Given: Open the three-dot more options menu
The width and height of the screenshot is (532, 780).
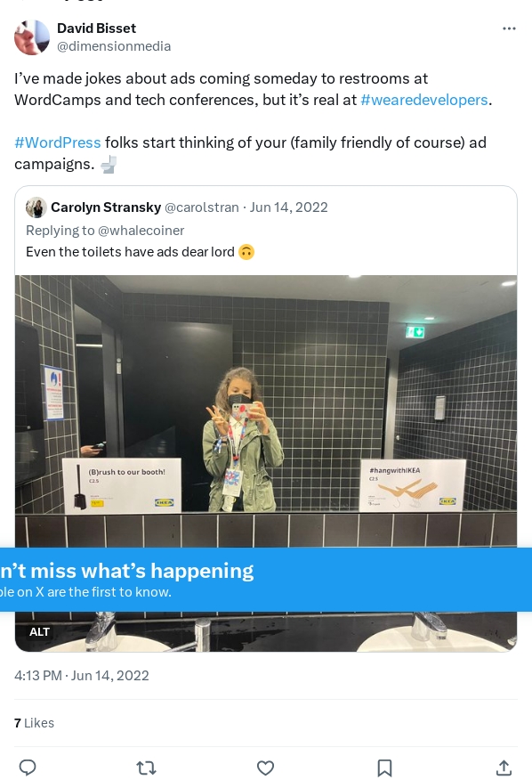Looking at the screenshot, I should click(x=509, y=28).
